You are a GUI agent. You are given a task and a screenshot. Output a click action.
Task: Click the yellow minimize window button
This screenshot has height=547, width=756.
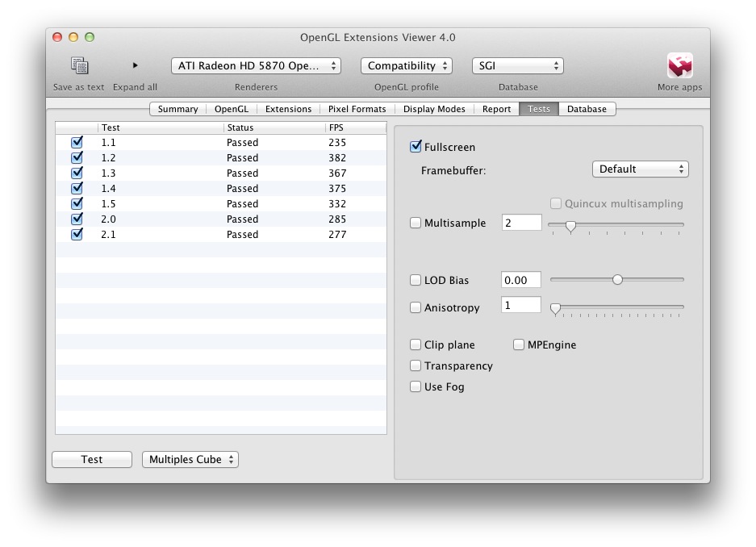click(x=73, y=37)
